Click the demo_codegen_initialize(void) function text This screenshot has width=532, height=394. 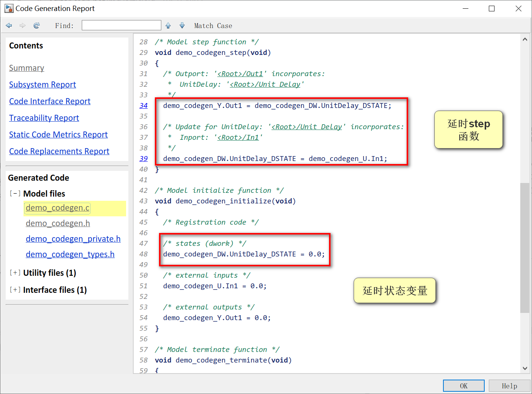tap(236, 201)
